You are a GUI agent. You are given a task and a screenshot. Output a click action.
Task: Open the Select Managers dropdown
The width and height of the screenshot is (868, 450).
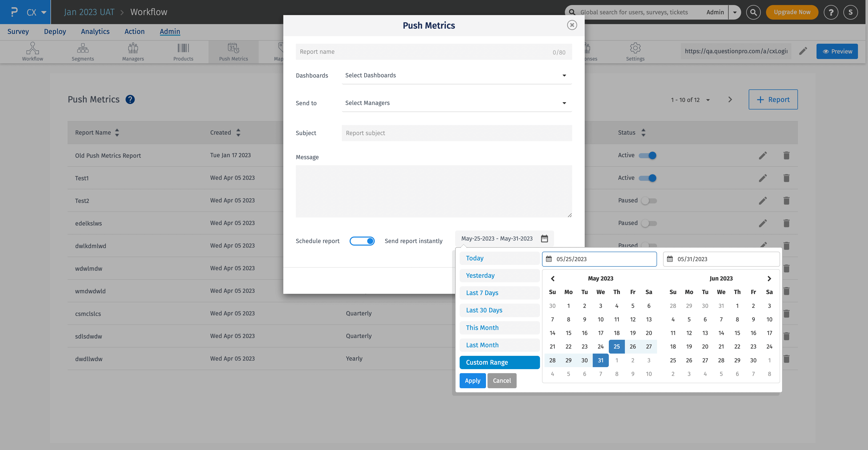point(457,103)
